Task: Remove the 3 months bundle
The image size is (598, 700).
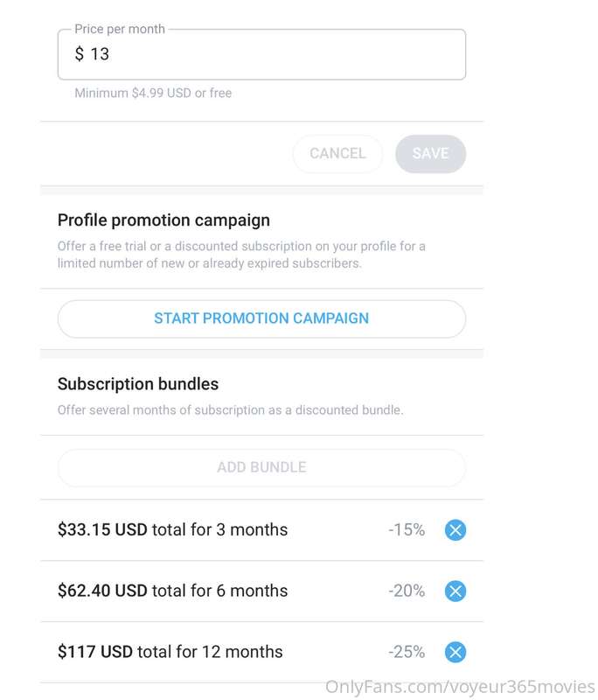Action: tap(455, 530)
